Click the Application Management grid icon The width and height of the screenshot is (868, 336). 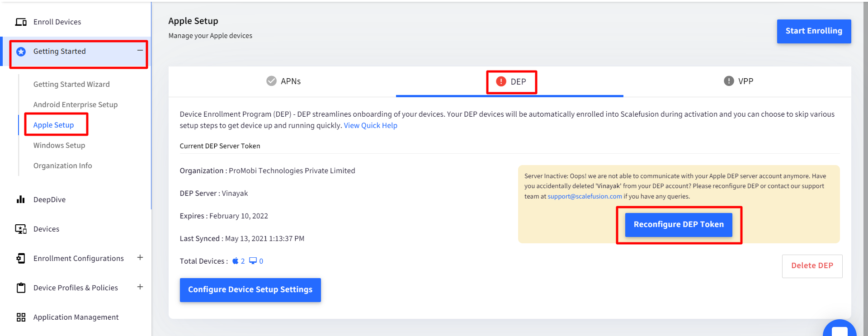click(x=21, y=317)
